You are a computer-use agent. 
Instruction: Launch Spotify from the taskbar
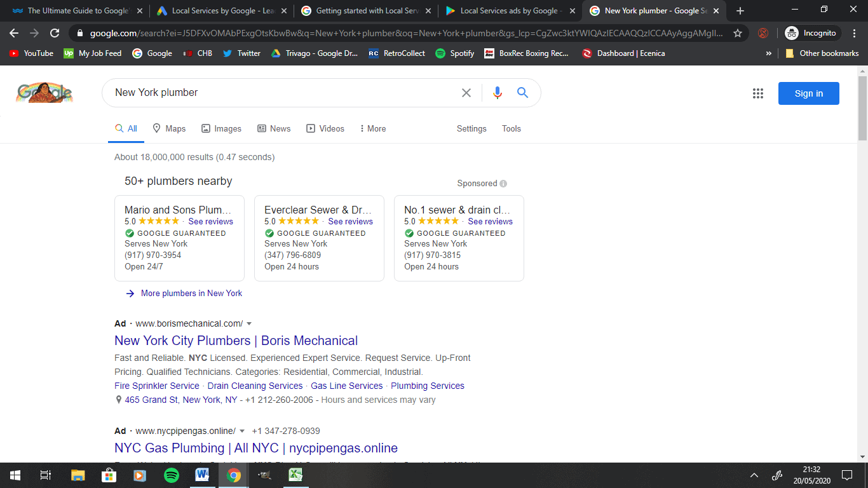(x=171, y=475)
